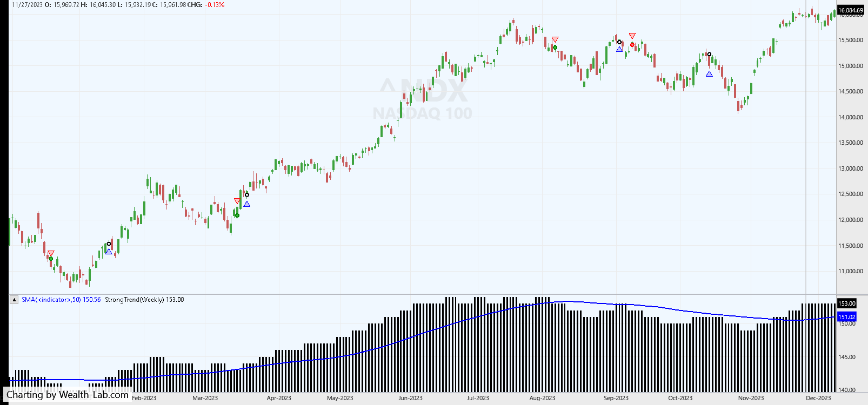Click the Mar-2023 date axis label
This screenshot has height=405, width=868.
click(205, 398)
